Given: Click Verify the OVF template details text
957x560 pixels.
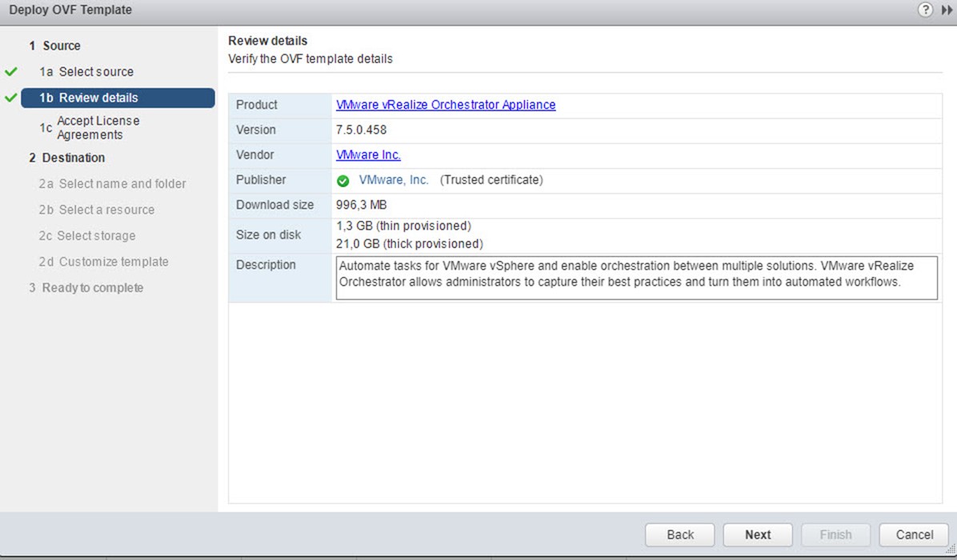Looking at the screenshot, I should point(310,59).
